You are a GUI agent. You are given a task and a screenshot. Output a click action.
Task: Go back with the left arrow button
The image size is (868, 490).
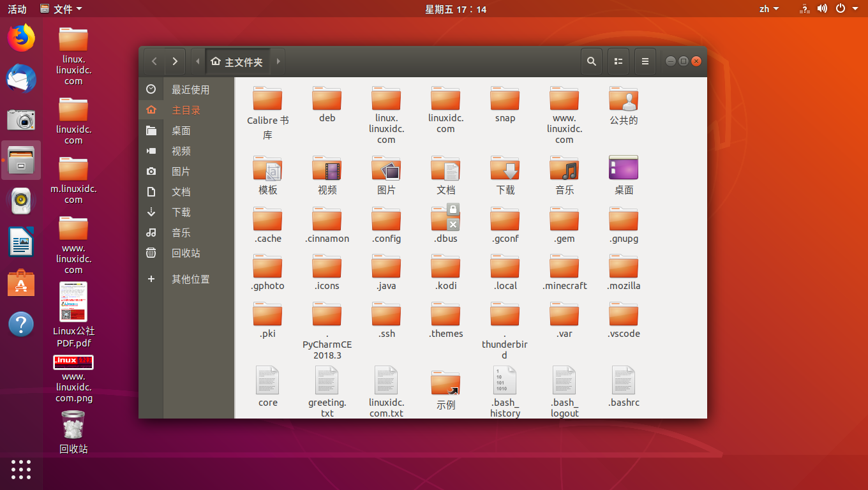154,61
